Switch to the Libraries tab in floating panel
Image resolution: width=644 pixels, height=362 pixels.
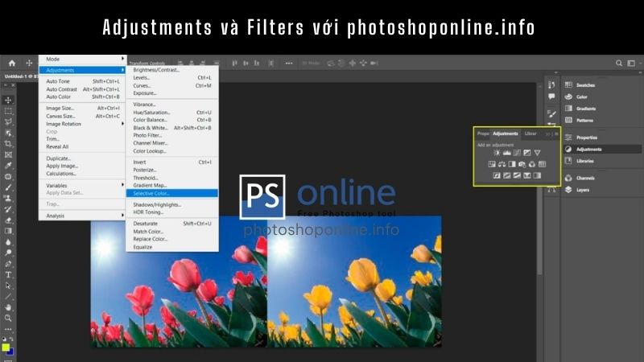coord(530,134)
